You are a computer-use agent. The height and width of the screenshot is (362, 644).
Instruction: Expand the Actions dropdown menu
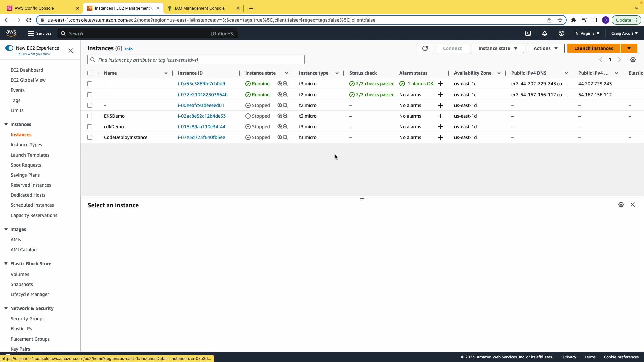tap(545, 48)
